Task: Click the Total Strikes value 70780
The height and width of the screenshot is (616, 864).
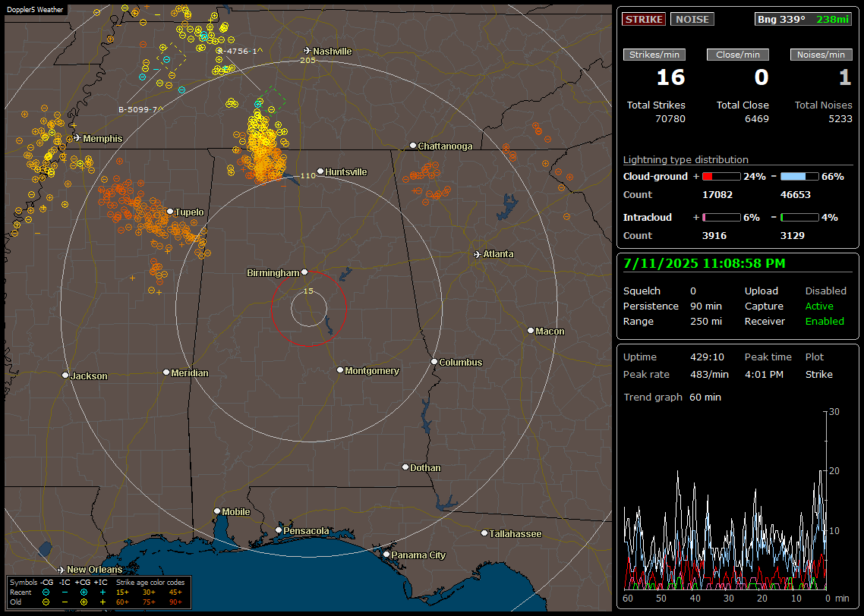Action: (670, 119)
